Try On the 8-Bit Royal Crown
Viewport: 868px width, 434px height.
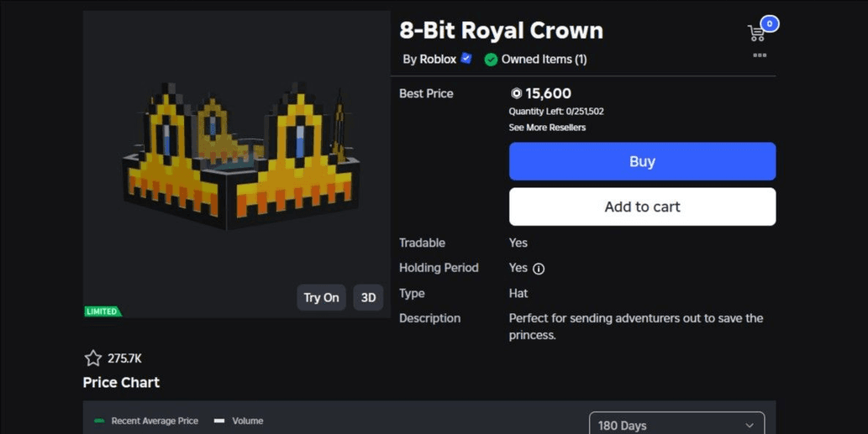321,297
